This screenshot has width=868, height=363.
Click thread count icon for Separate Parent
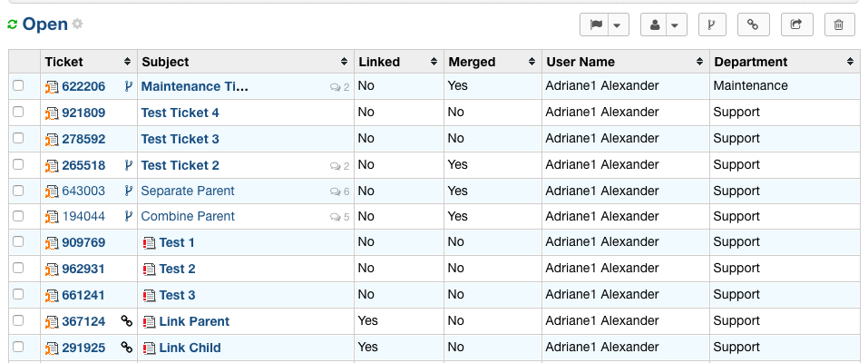(x=335, y=191)
